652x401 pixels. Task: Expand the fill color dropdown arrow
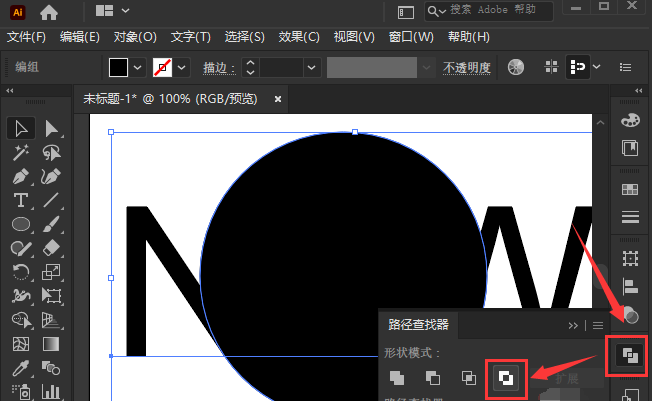coord(138,67)
